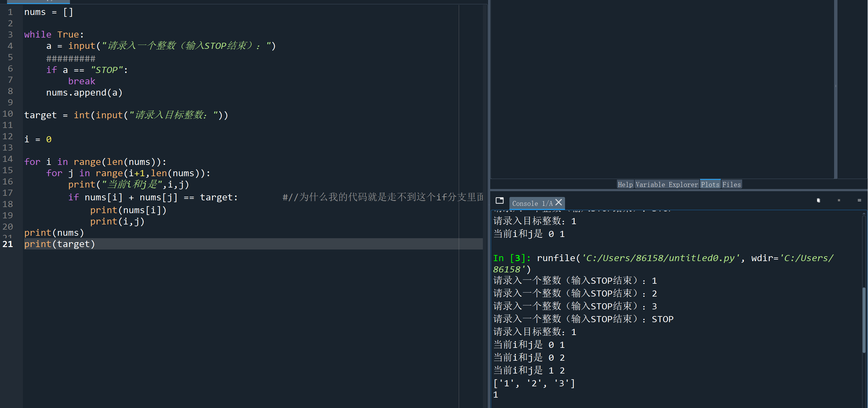Click the 'while True:' line
Viewport: 868px width, 408px height.
pyautogui.click(x=54, y=35)
